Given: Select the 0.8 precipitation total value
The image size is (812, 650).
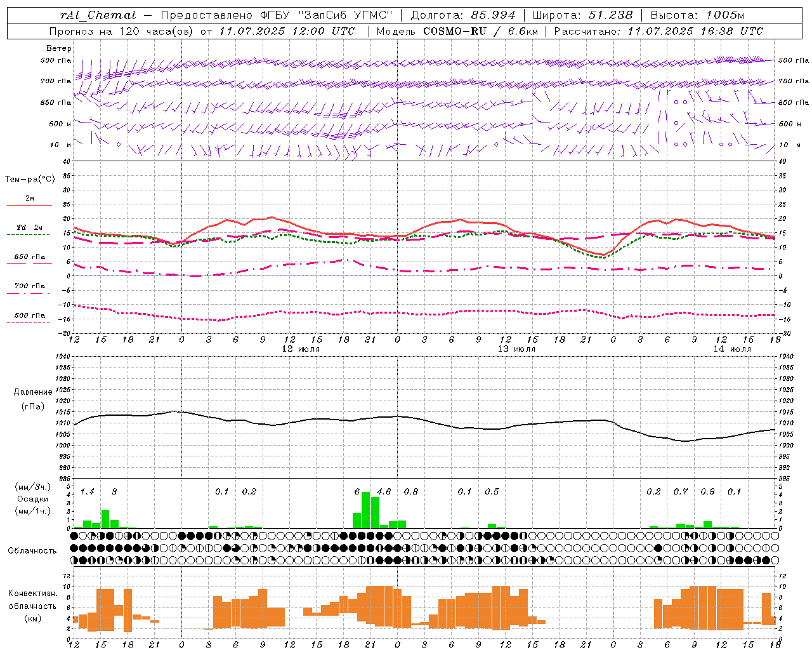Looking at the screenshot, I should point(411,491).
